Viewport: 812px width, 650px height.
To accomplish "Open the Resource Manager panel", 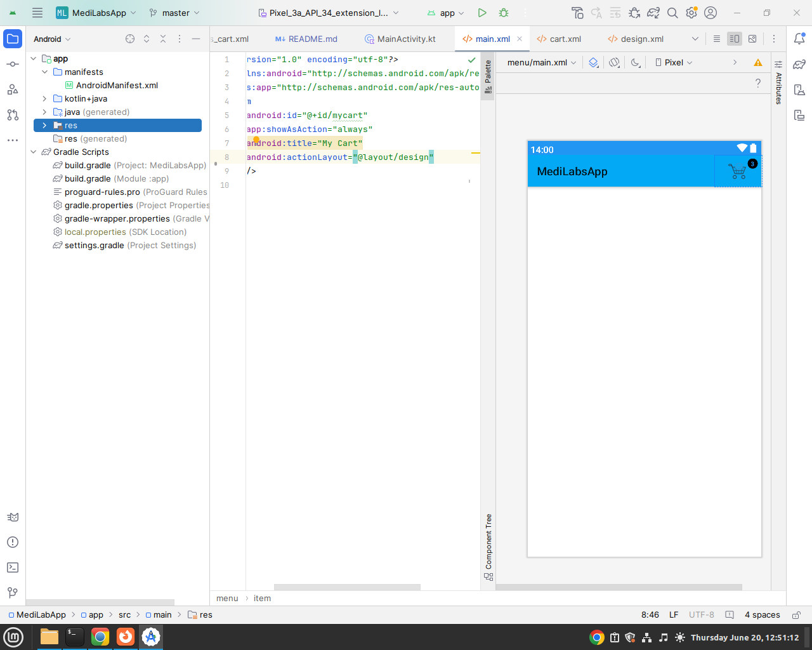I will (13, 90).
